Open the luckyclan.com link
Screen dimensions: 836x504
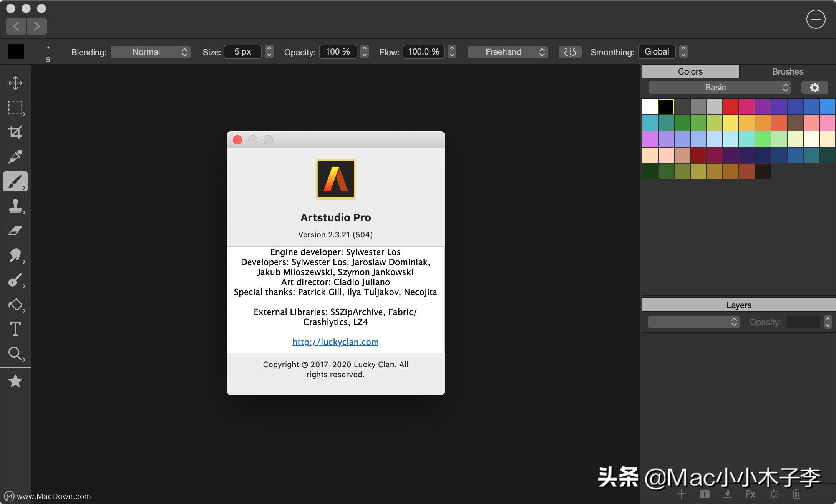pyautogui.click(x=335, y=342)
